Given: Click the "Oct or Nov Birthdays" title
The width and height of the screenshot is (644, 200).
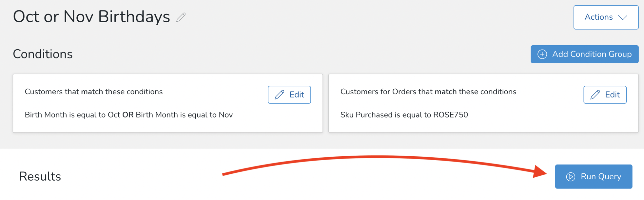Looking at the screenshot, I should (x=91, y=17).
